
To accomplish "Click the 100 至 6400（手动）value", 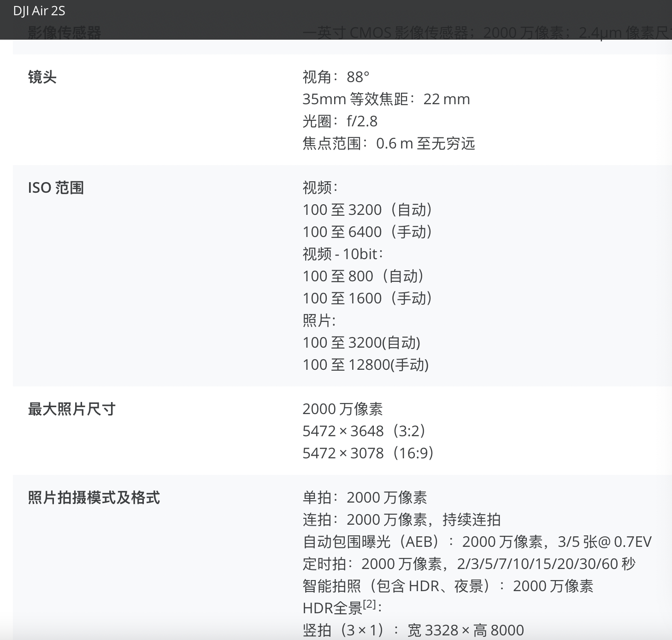I will click(367, 232).
